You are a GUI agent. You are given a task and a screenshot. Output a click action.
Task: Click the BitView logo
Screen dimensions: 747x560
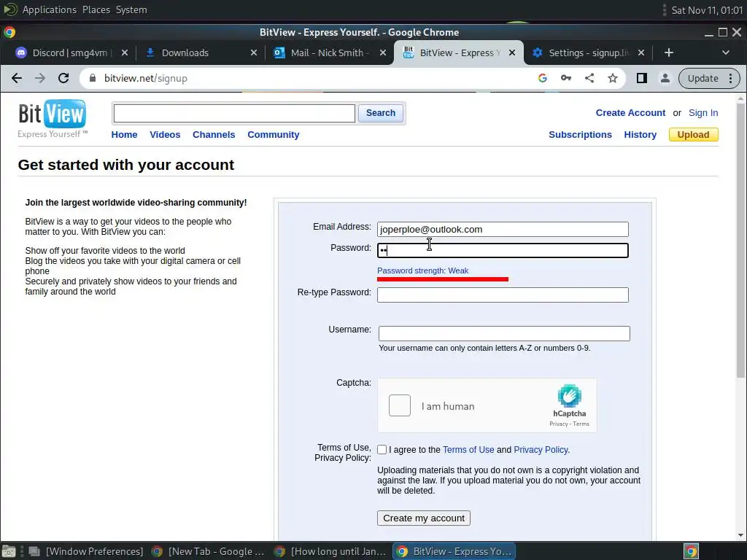[53, 119]
